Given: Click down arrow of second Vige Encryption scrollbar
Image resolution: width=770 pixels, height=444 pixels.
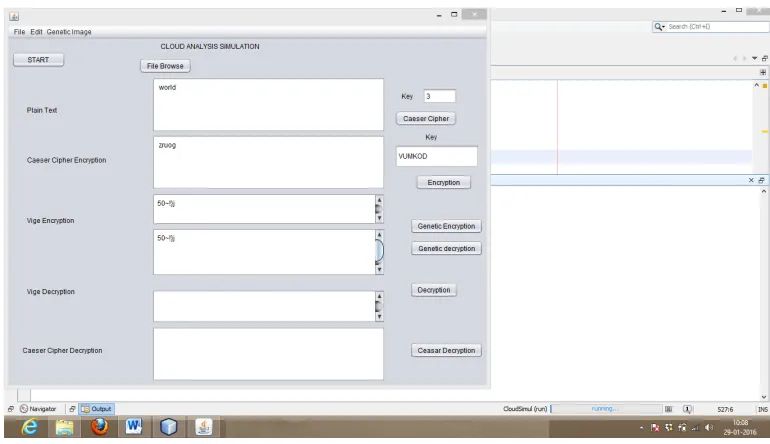Looking at the screenshot, I should tap(379, 269).
